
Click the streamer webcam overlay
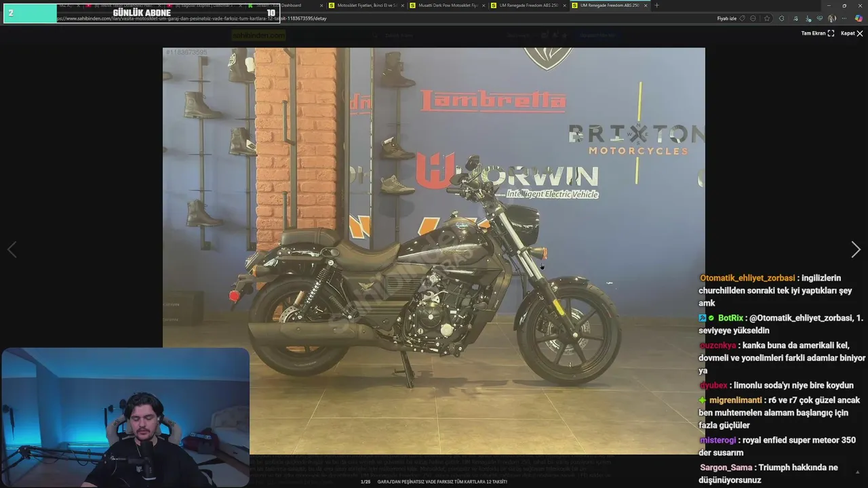[x=125, y=418]
